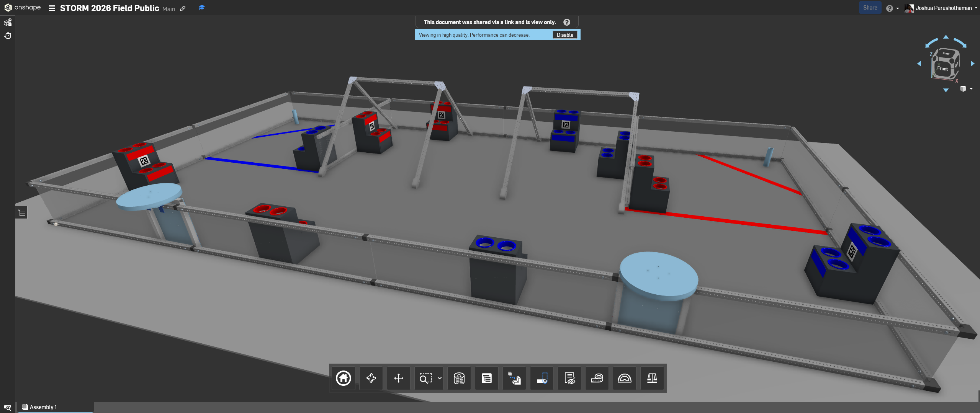
Task: Disable high quality viewing mode
Action: (565, 34)
